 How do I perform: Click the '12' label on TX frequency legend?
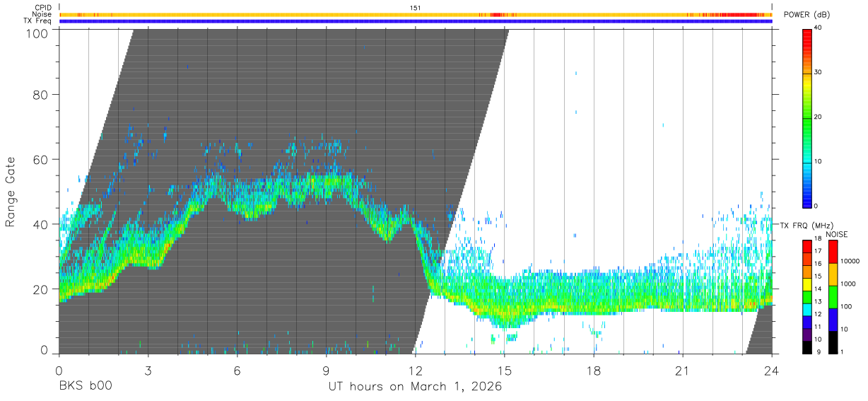click(x=818, y=314)
